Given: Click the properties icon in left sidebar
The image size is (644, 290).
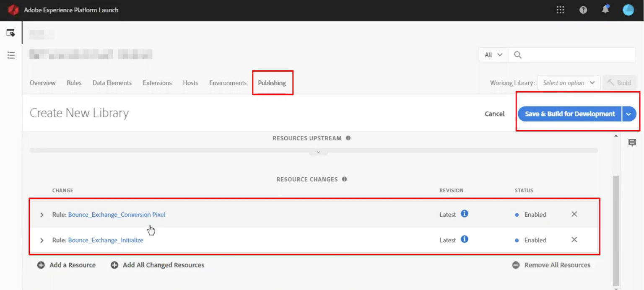Looking at the screenshot, I should (11, 33).
